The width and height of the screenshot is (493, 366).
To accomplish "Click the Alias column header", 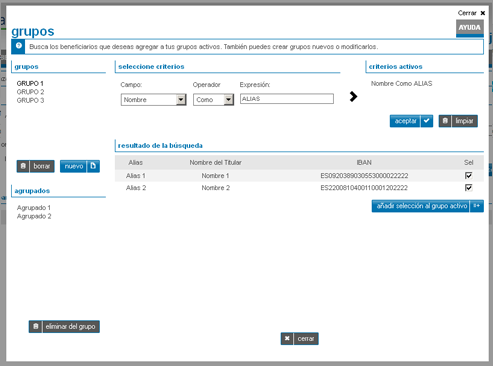I will [x=136, y=162].
